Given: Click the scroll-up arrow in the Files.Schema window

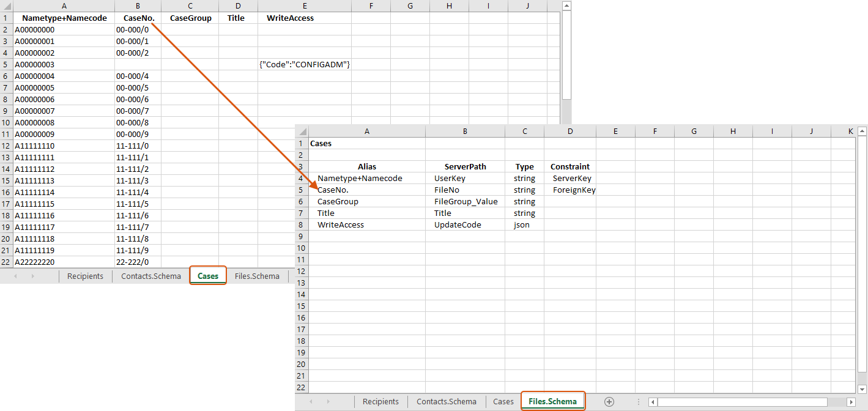Looking at the screenshot, I should 862,131.
